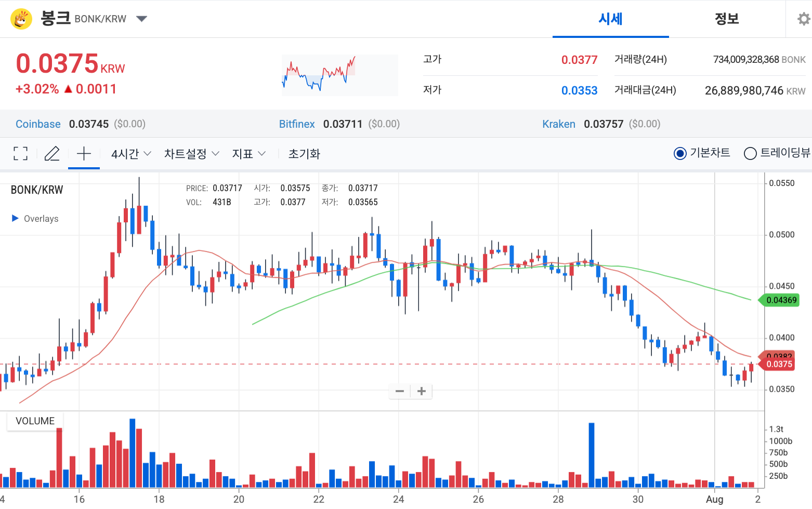
Task: Zoom out chart with minus button
Action: point(400,391)
